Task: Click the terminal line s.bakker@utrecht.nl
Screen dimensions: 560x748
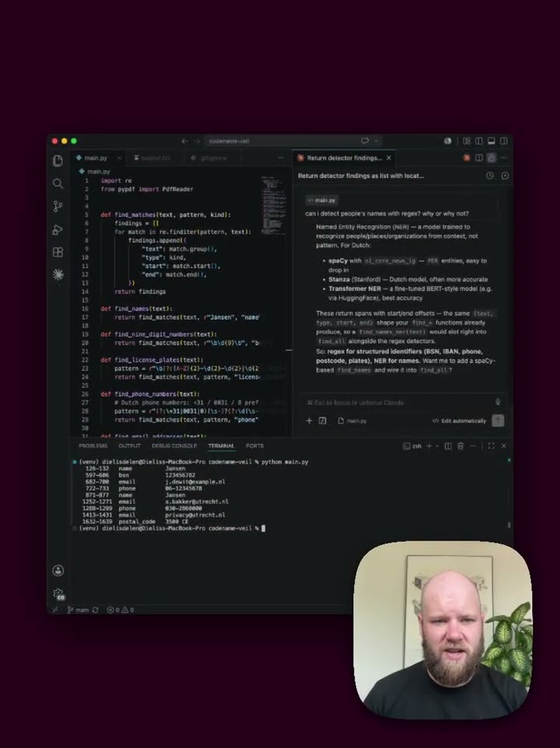Action: [197, 502]
